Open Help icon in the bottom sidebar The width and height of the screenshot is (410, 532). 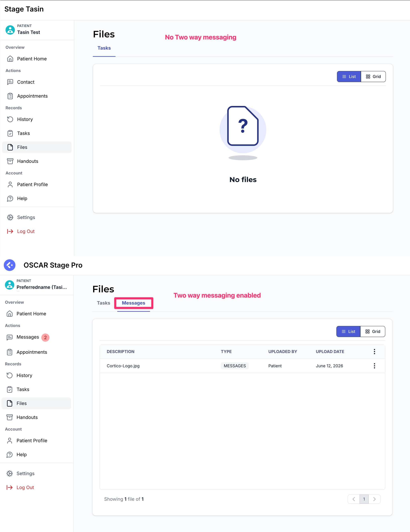pos(9,455)
